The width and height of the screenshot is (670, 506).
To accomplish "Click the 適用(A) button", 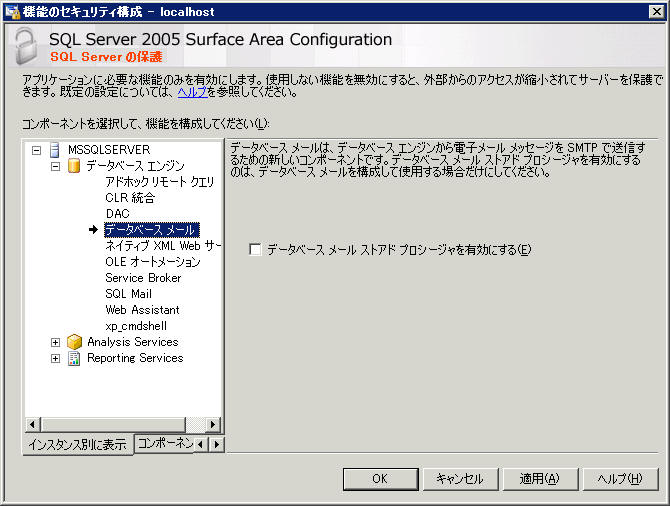I will pos(540,479).
